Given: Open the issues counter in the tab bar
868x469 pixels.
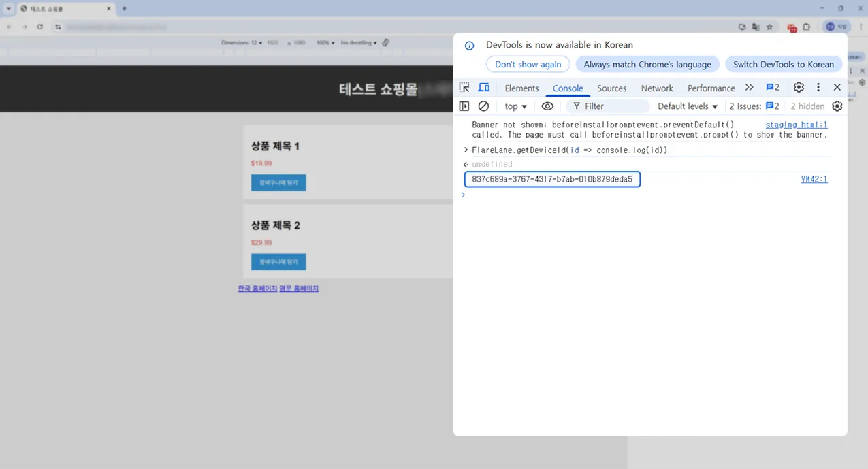Looking at the screenshot, I should coord(773,88).
